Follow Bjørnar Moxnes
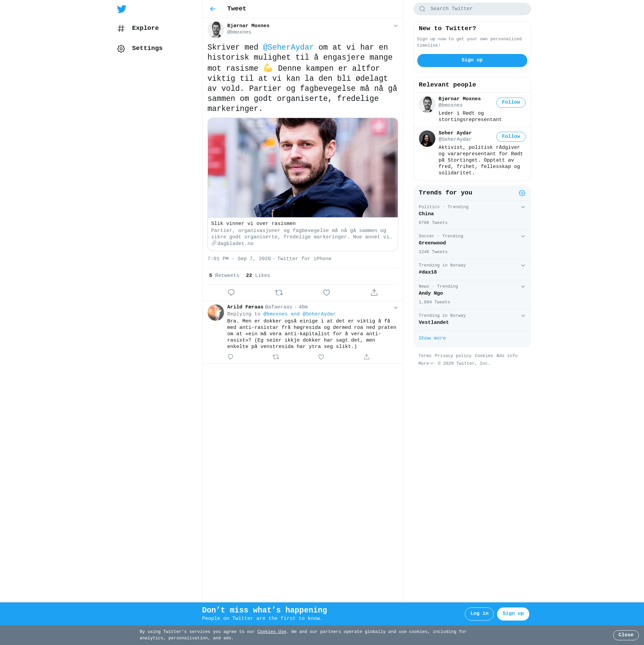Screen dimensions: 644x645 point(511,103)
